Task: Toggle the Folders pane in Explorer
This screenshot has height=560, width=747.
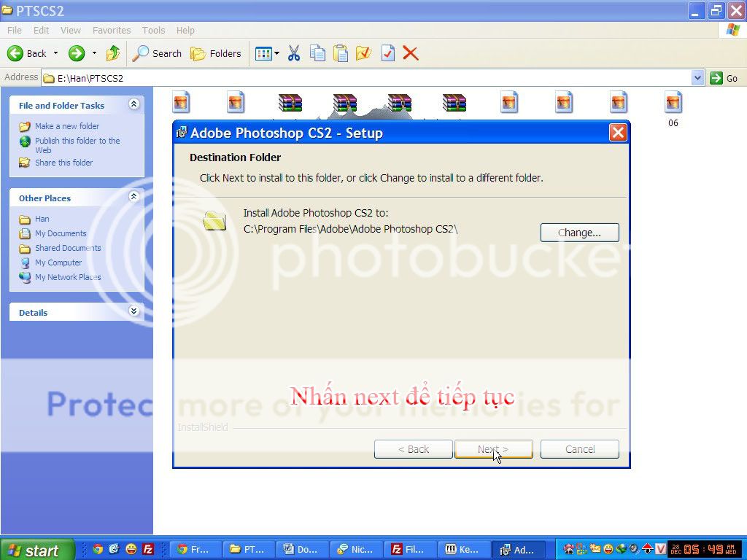Action: 216,53
